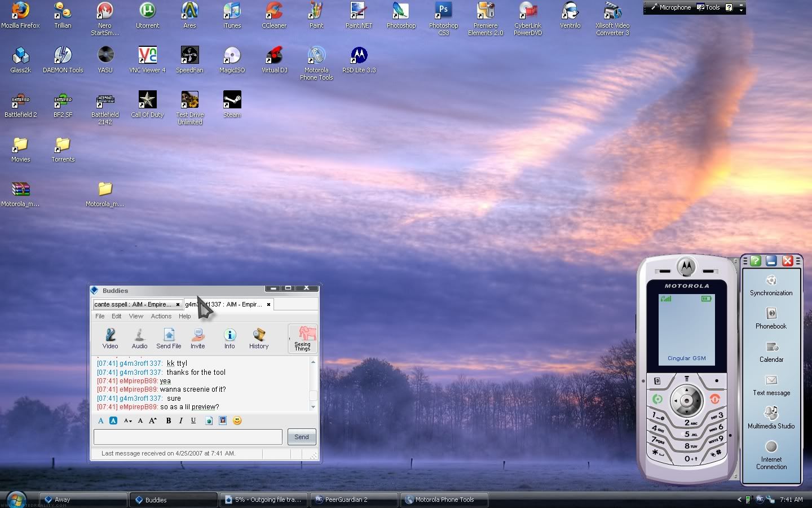Click the insert hyperlink globe icon

click(209, 421)
